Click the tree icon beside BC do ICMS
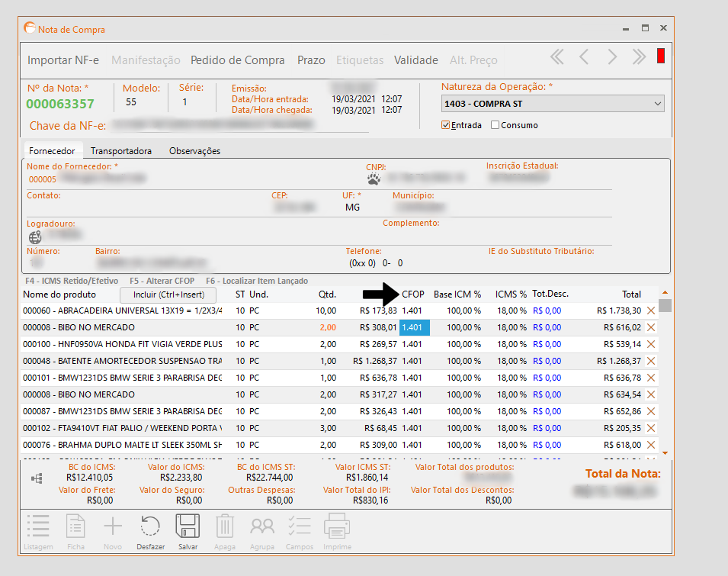 35,478
